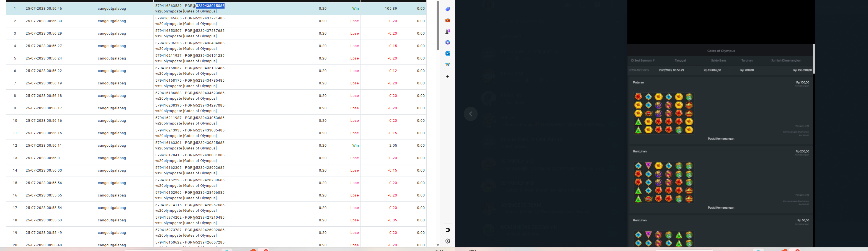This screenshot has height=251, width=868.
Task: Click session ID 5239438015085 in history panel
Action: [638, 70]
